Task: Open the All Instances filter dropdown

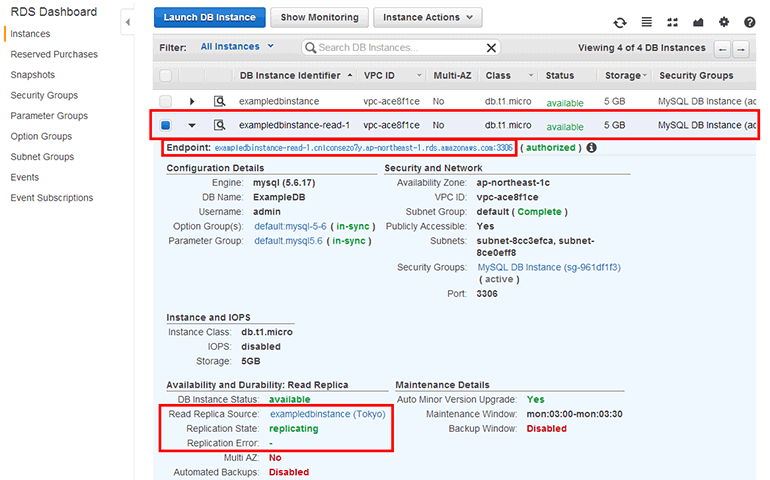Action: point(237,47)
